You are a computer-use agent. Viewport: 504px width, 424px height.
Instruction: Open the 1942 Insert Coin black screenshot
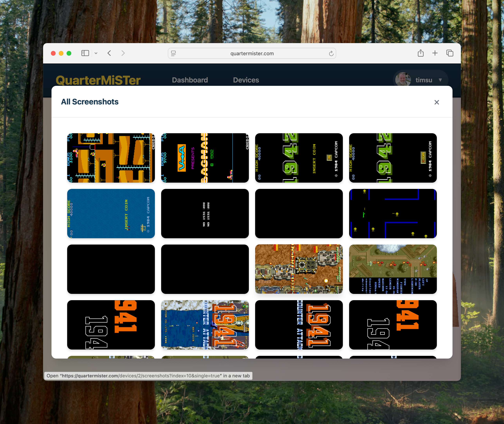click(299, 158)
